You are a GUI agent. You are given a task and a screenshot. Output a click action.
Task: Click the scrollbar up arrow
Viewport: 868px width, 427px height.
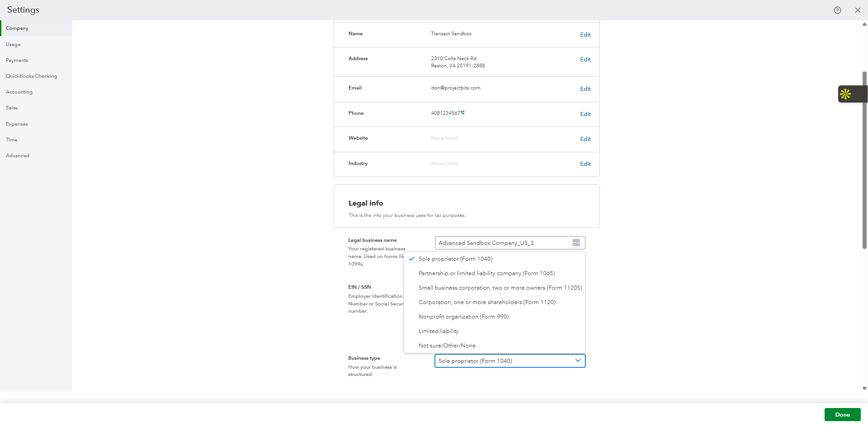(x=864, y=23)
